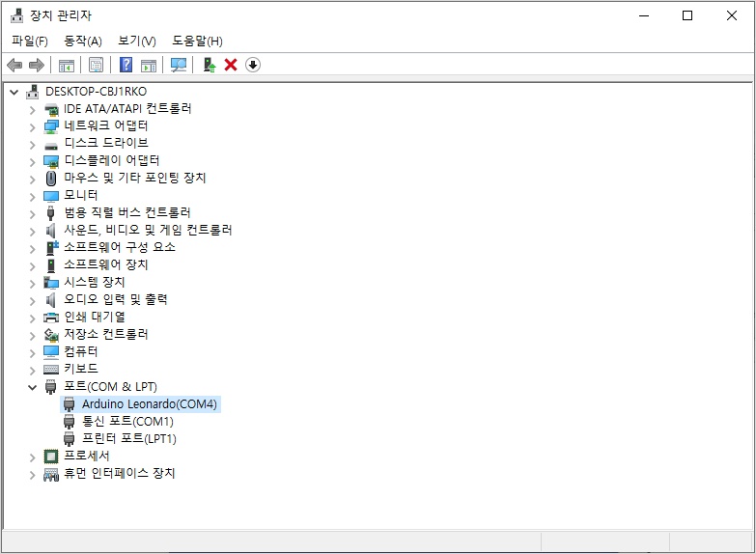Select 프린터 포트(LPT1) entry
This screenshot has width=756, height=554.
[x=129, y=439]
